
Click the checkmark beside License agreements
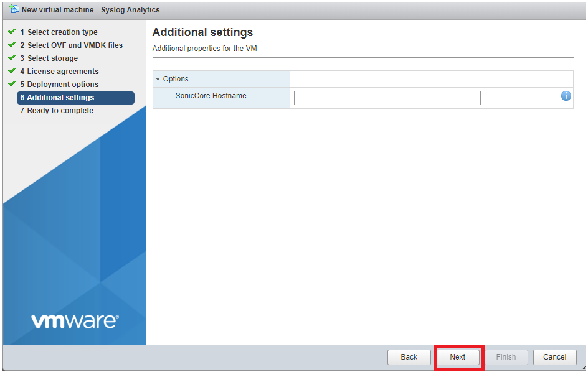coord(11,71)
